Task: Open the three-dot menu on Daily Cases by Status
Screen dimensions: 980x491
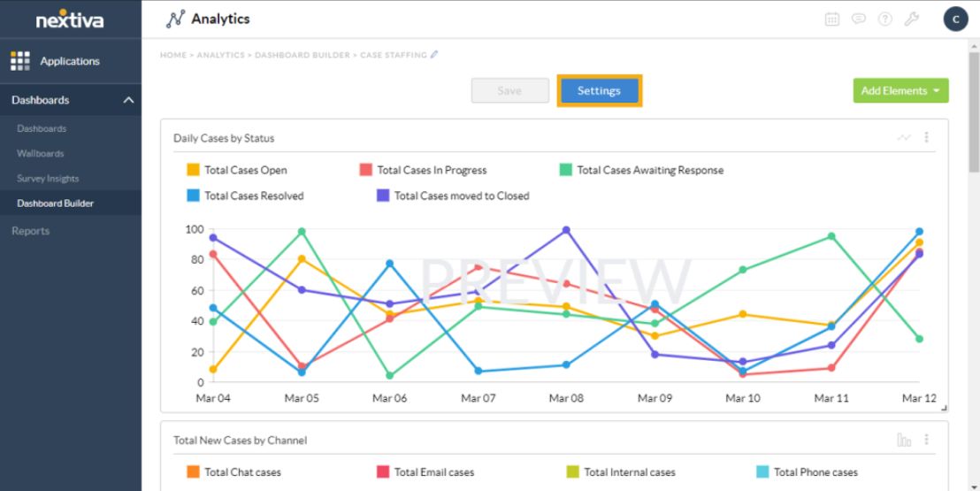Action: click(x=927, y=138)
